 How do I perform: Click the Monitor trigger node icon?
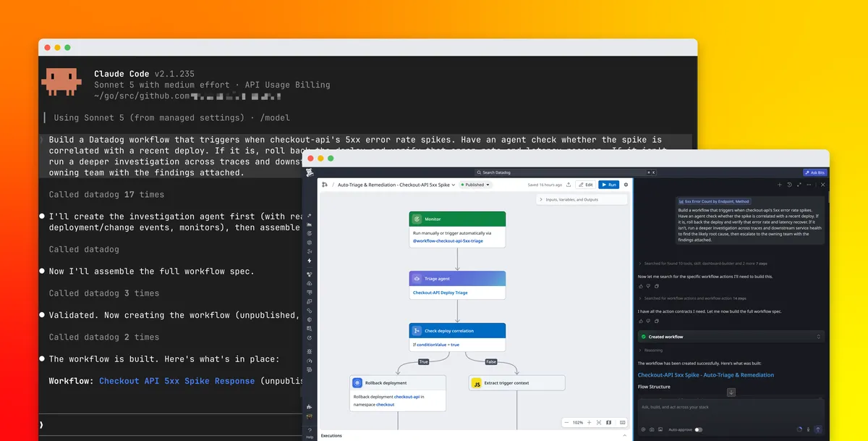coord(417,219)
